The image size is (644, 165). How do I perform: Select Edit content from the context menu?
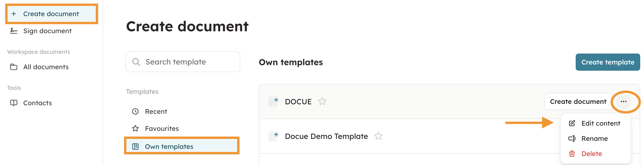pos(600,124)
